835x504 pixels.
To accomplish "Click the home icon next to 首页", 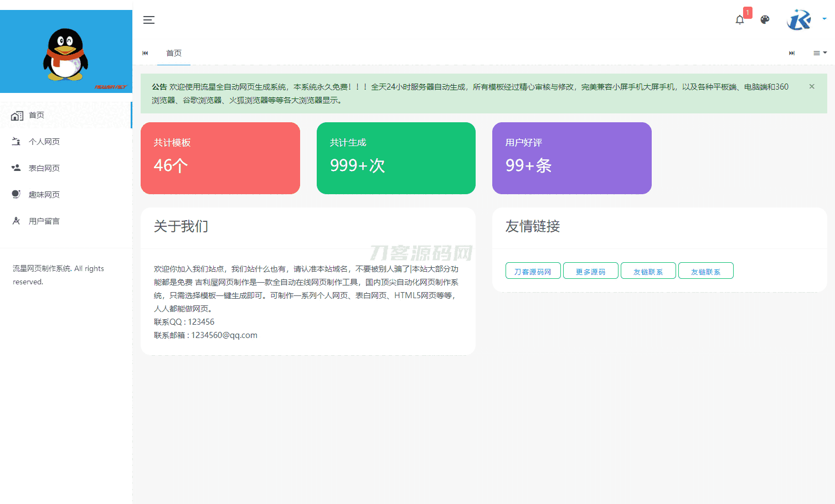I will tap(17, 115).
